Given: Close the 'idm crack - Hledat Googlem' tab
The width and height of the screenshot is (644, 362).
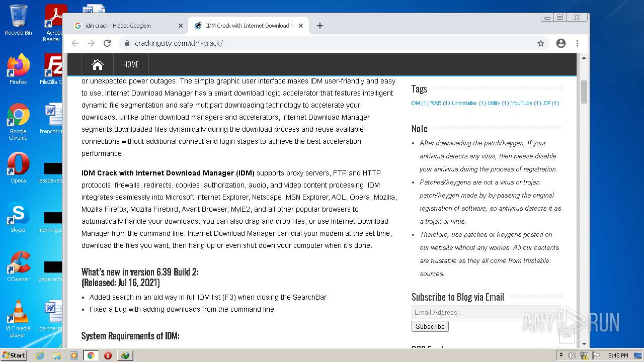Looking at the screenshot, I should 181,26.
